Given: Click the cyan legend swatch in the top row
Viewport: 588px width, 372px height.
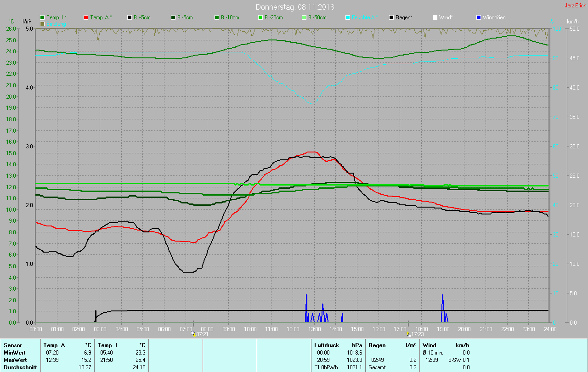Looking at the screenshot, I should coord(348,17).
